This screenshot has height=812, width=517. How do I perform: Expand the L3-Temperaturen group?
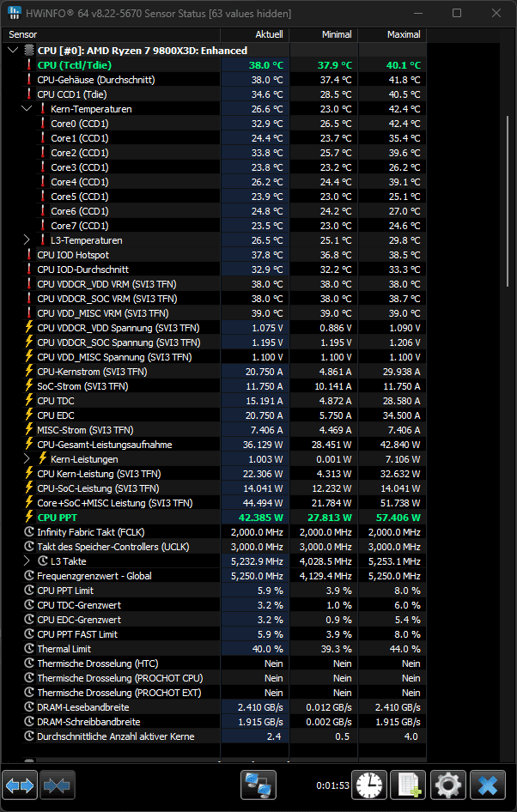(27, 240)
